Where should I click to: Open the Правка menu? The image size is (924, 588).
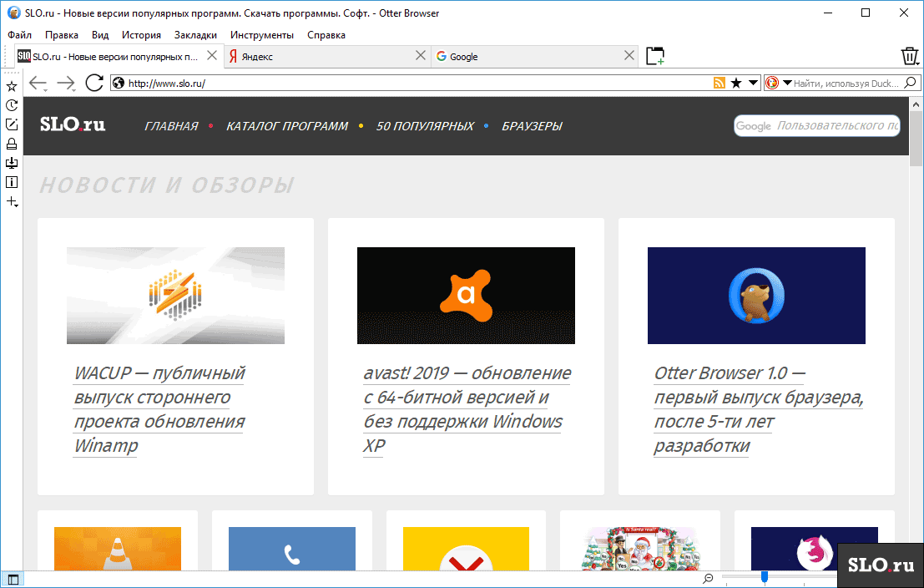pyautogui.click(x=61, y=35)
